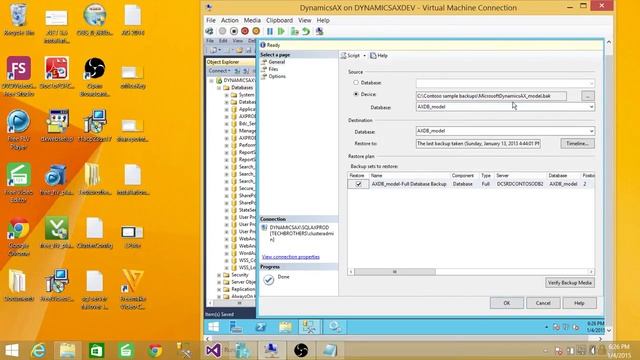Open the Clipboard menu
640x360 pixels.
[x=279, y=20]
